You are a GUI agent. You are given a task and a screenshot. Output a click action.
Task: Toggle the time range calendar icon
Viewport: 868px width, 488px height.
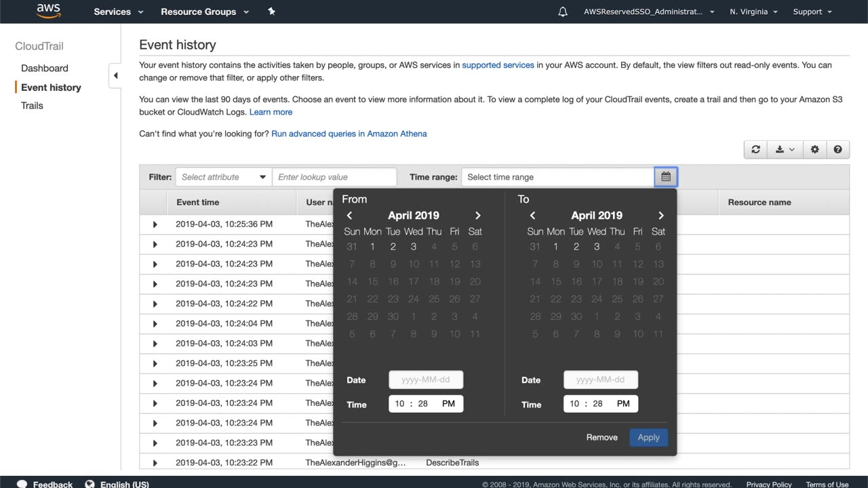click(x=666, y=177)
